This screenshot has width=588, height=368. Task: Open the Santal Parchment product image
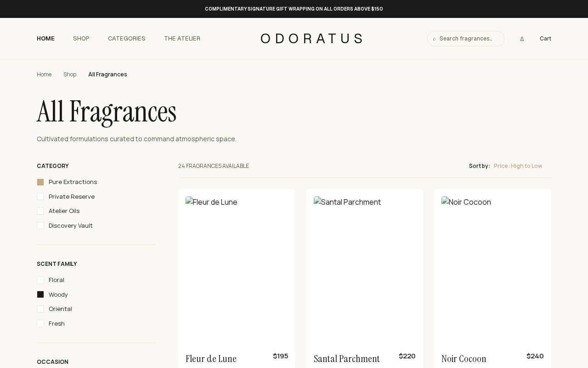365,270
